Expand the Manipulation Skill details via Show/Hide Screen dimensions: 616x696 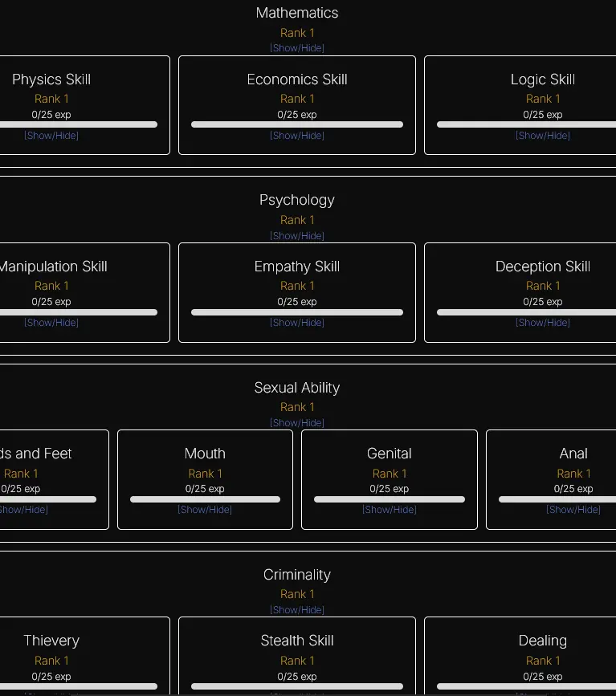(51, 323)
